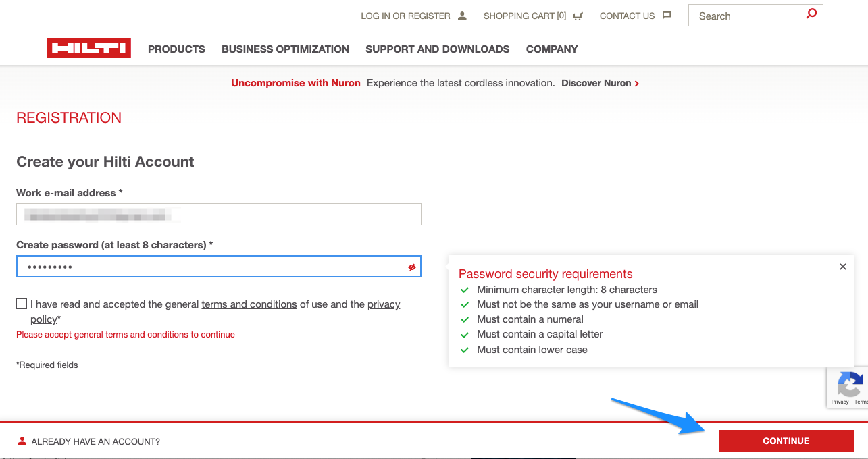868x459 pixels.
Task: Focus the Create password field
Action: coord(209,267)
